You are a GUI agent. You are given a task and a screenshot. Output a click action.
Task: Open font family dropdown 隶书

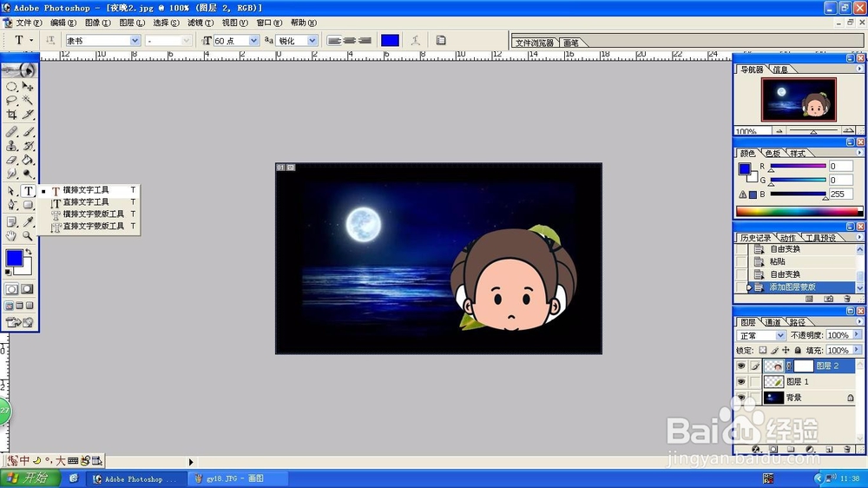pos(135,41)
